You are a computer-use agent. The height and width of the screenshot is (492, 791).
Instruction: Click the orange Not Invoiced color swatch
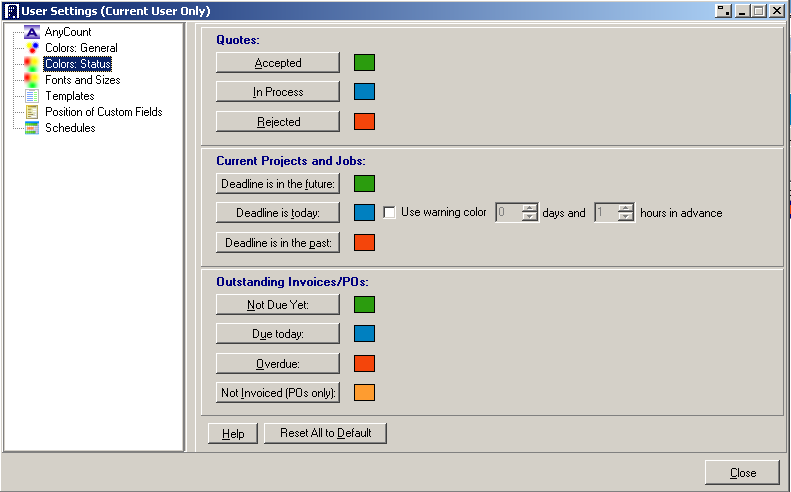[364, 393]
